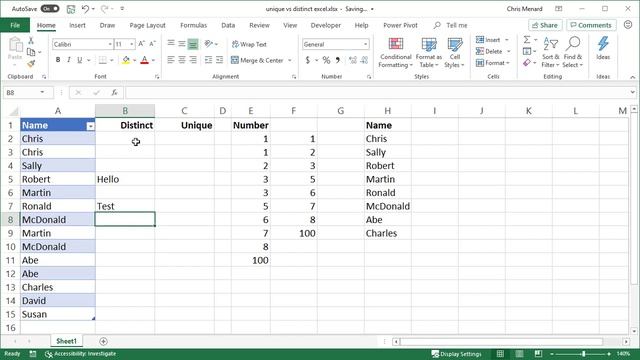Click the Cut scissors icon

click(x=31, y=41)
